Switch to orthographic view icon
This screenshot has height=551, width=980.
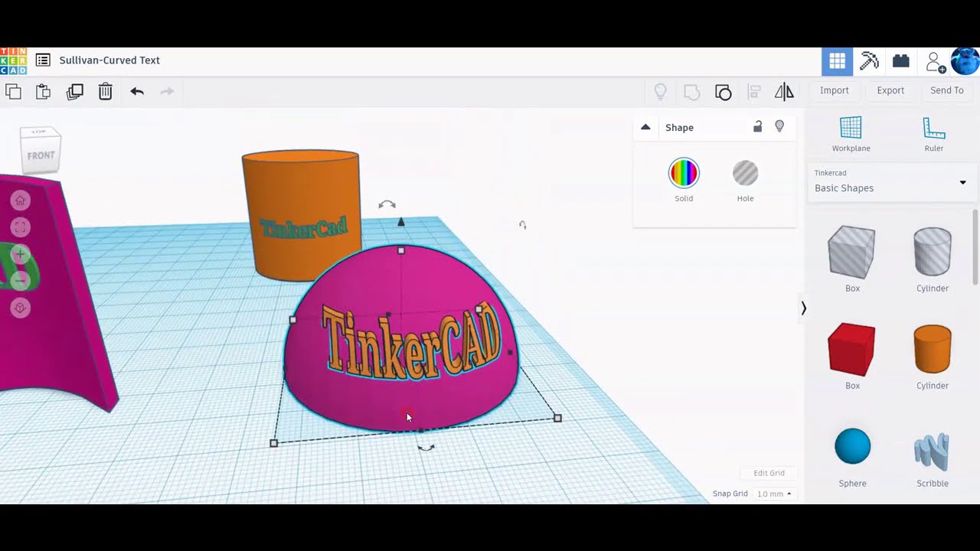21,308
